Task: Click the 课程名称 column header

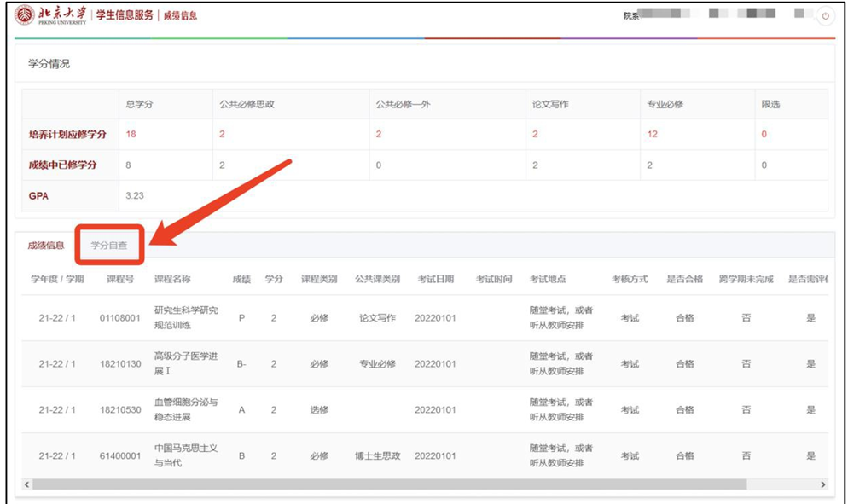Action: coord(172,280)
